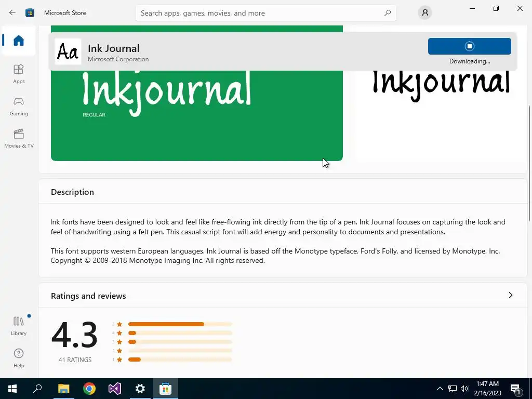
Task: Click the Ink Journal Aa app icon
Action: click(68, 51)
